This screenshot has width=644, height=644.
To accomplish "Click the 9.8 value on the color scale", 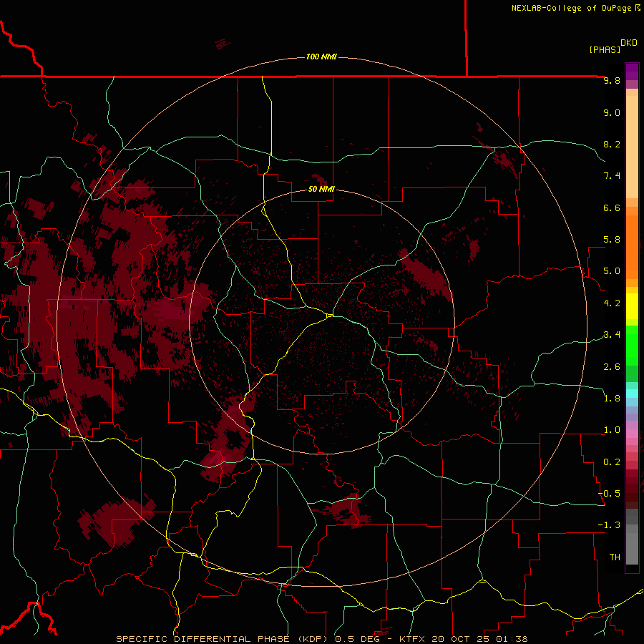I will pyautogui.click(x=612, y=80).
